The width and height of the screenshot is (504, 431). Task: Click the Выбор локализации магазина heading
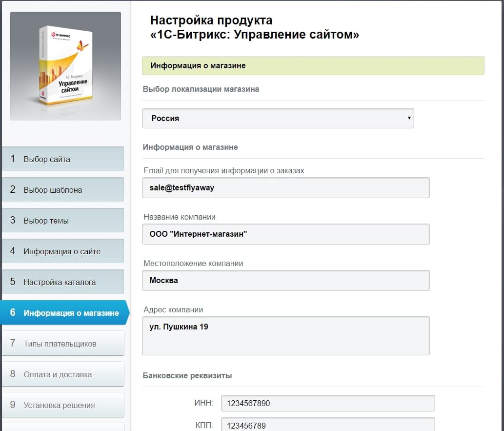tap(201, 89)
